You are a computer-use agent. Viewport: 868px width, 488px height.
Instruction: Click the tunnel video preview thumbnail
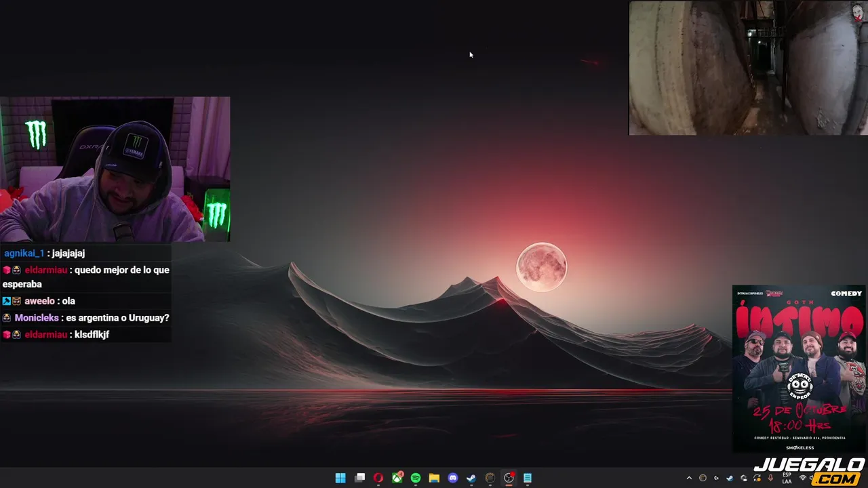(x=748, y=68)
